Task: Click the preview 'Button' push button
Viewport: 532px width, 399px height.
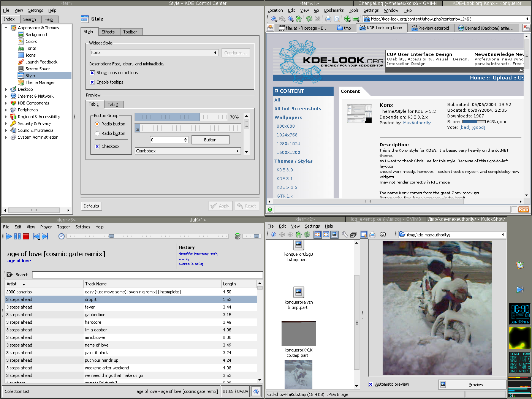Action: click(210, 140)
